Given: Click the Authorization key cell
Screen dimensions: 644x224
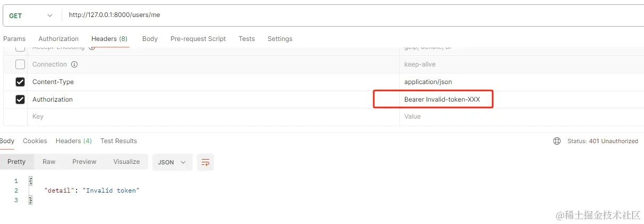Looking at the screenshot, I should point(213,99).
